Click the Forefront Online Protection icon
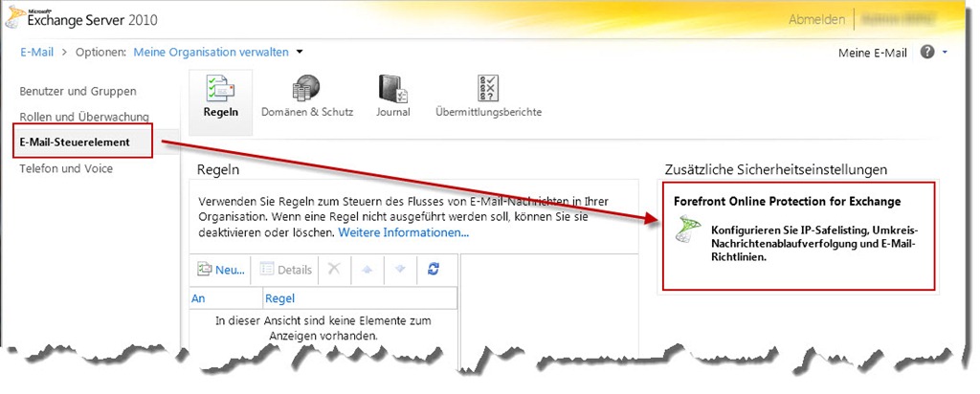The height and width of the screenshot is (394, 980). (689, 230)
